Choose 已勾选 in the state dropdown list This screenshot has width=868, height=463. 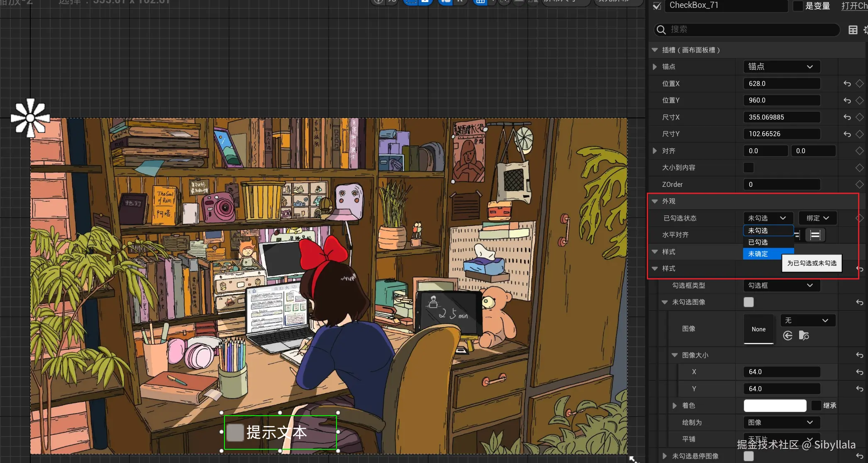(758, 242)
